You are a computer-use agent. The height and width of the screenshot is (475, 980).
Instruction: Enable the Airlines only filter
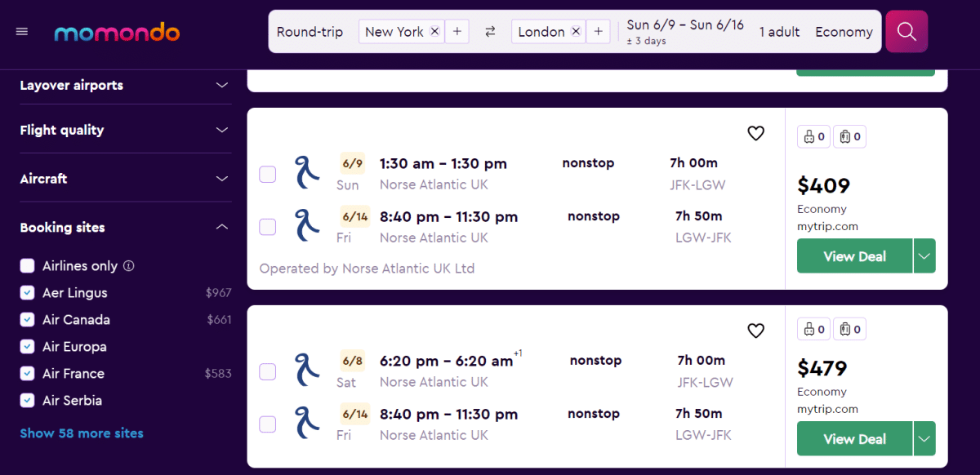tap(27, 265)
